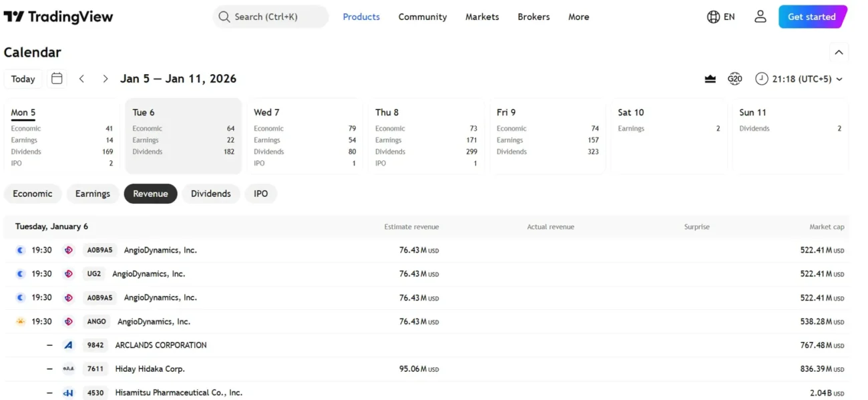Image resolution: width=868 pixels, height=400 pixels.
Task: Toggle the Earnings filter chip
Action: (x=93, y=194)
